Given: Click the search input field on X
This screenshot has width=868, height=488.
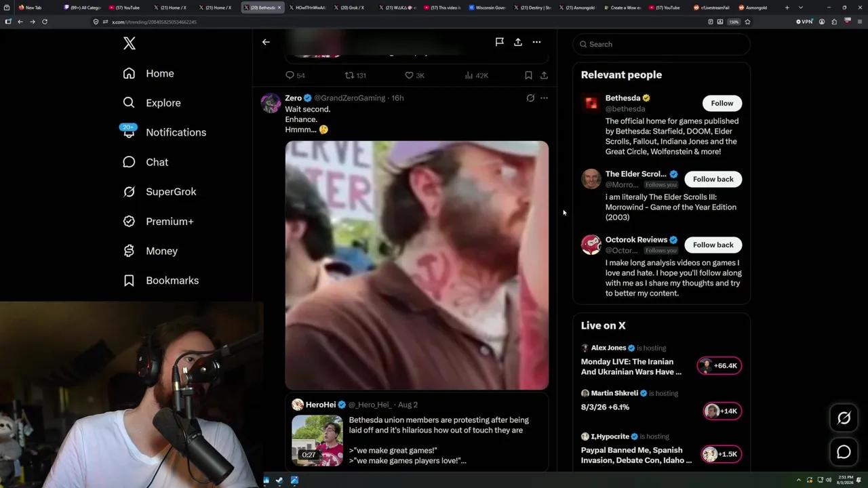Looking at the screenshot, I should (662, 44).
